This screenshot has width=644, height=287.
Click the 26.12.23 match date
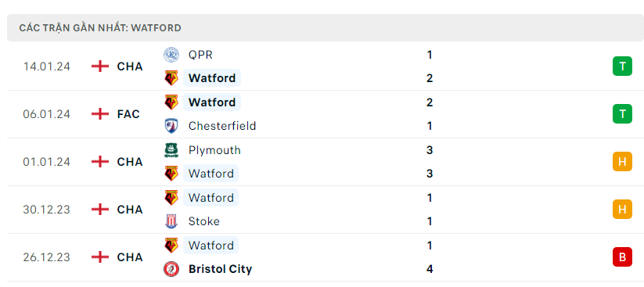tap(46, 257)
